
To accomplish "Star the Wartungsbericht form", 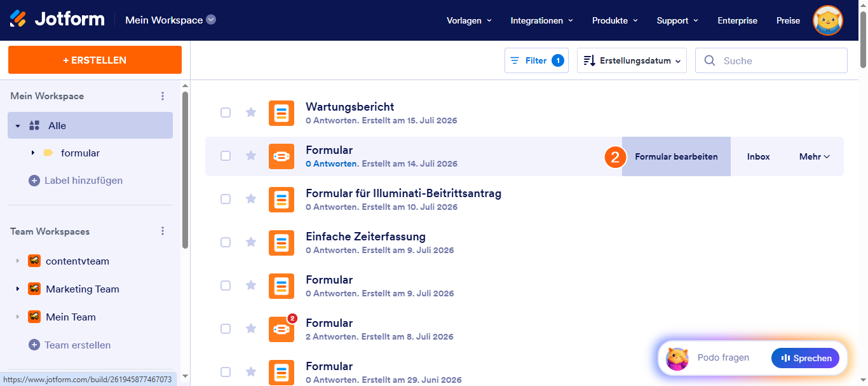I will coord(251,113).
